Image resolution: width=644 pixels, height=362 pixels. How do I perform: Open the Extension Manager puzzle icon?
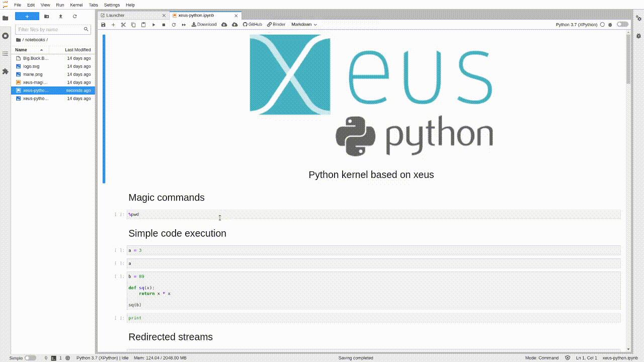[x=6, y=71]
